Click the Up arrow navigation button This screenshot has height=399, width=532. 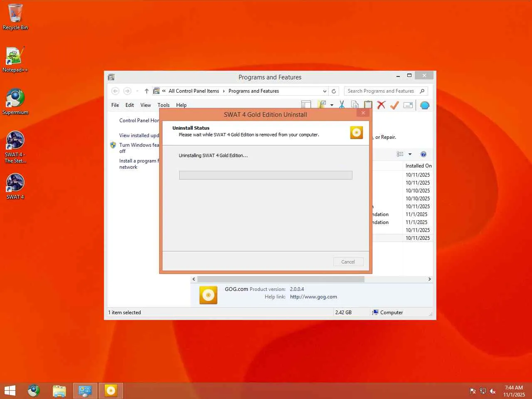(146, 91)
